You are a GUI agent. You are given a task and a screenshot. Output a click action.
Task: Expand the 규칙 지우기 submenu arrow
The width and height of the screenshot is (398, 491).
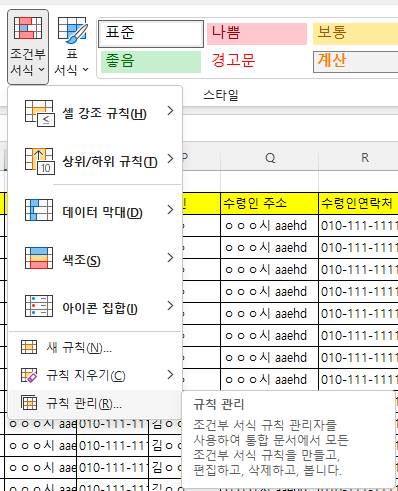point(170,375)
